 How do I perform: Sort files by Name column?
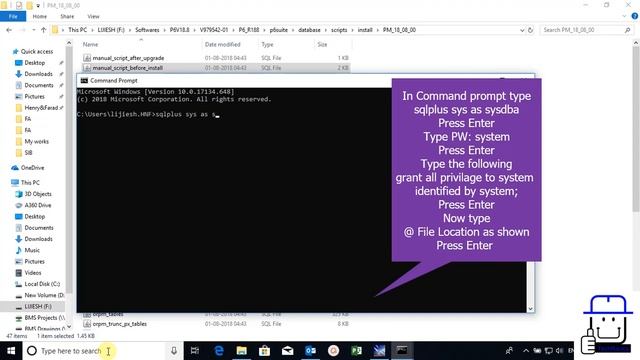click(x=90, y=44)
